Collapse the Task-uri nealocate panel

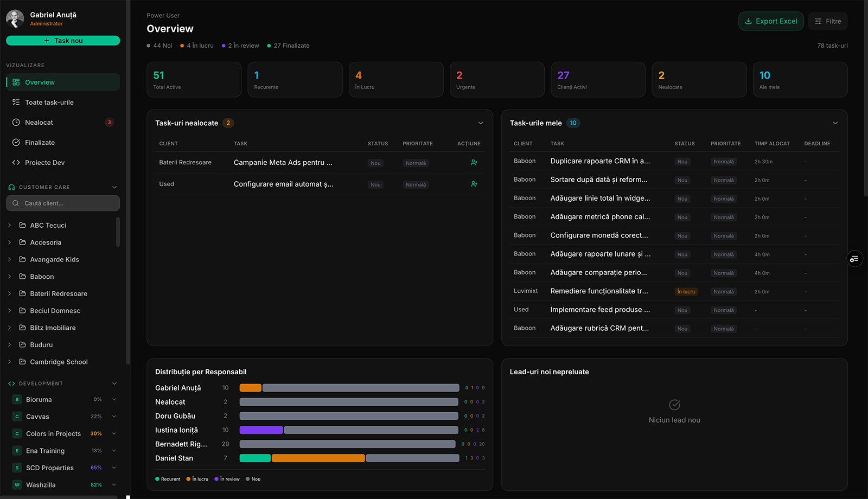click(481, 123)
